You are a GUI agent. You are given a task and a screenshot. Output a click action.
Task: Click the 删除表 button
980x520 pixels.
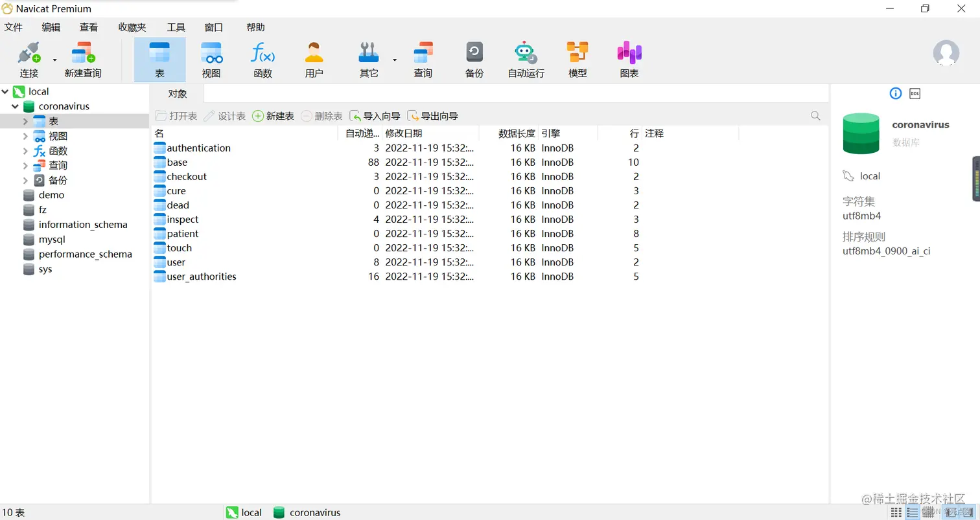(321, 116)
